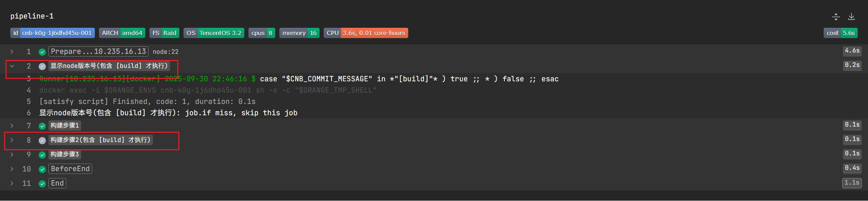Click the success icon beside 构建步骤3

click(x=42, y=155)
